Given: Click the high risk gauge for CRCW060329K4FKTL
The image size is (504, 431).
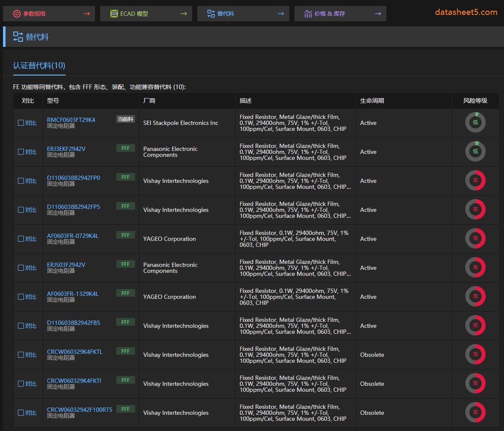Looking at the screenshot, I should click(475, 354).
